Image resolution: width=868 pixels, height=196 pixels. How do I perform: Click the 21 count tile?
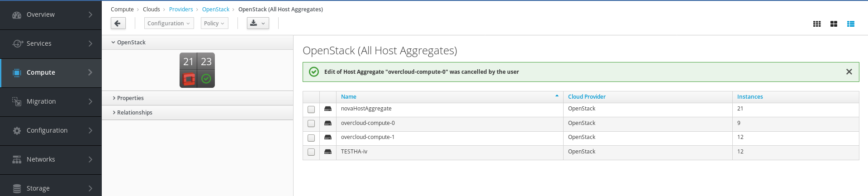[189, 62]
